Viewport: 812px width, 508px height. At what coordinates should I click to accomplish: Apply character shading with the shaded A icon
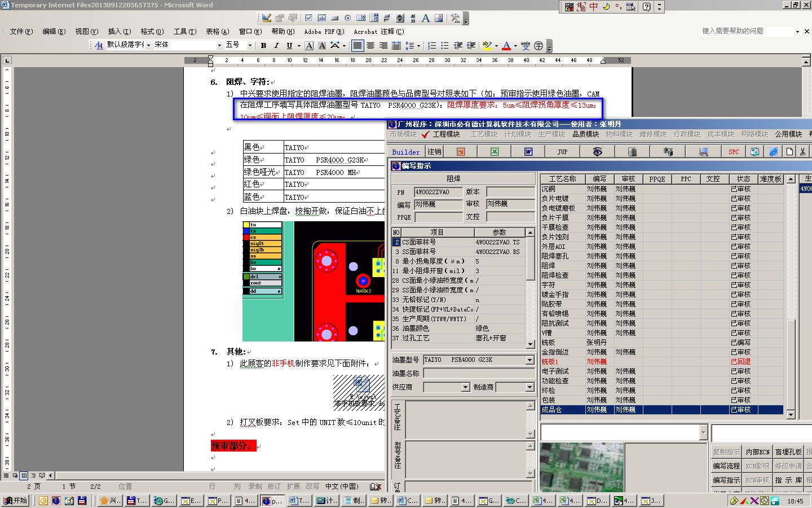tap(322, 46)
